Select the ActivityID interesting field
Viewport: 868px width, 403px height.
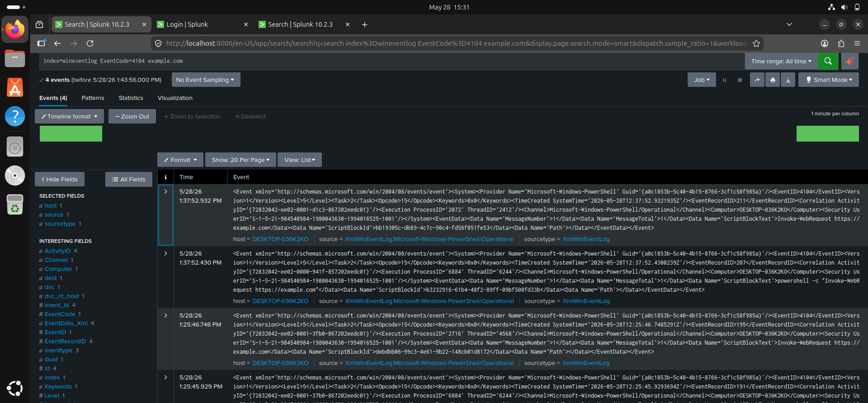(57, 251)
